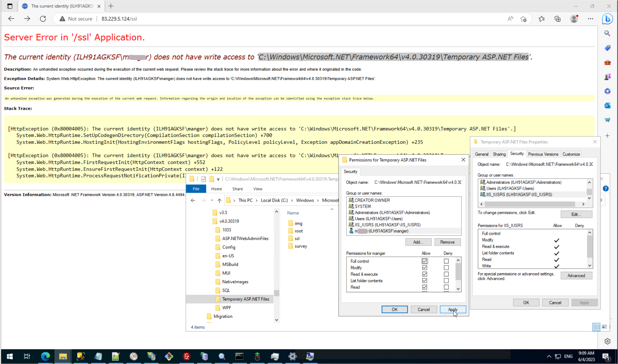The image size is (618, 364).
Task: Open FileZilla from the taskbar
Action: [186, 357]
